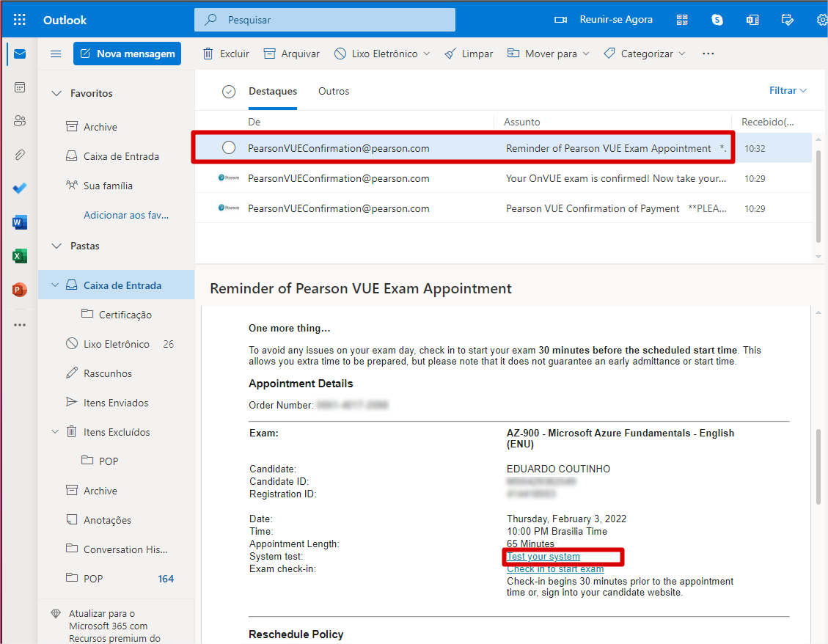This screenshot has height=644, width=828.
Task: Open POP folder with 164 unread
Action: [x=116, y=579]
